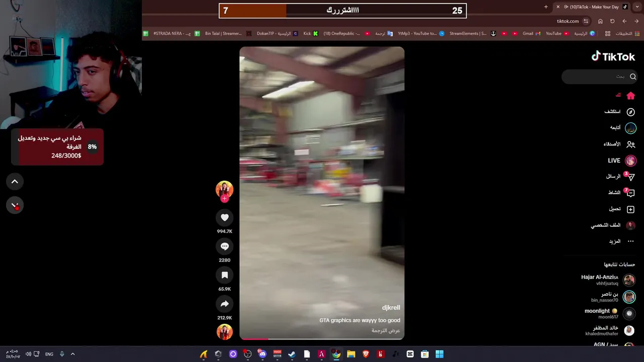Open comments showing 2280

coord(224,246)
